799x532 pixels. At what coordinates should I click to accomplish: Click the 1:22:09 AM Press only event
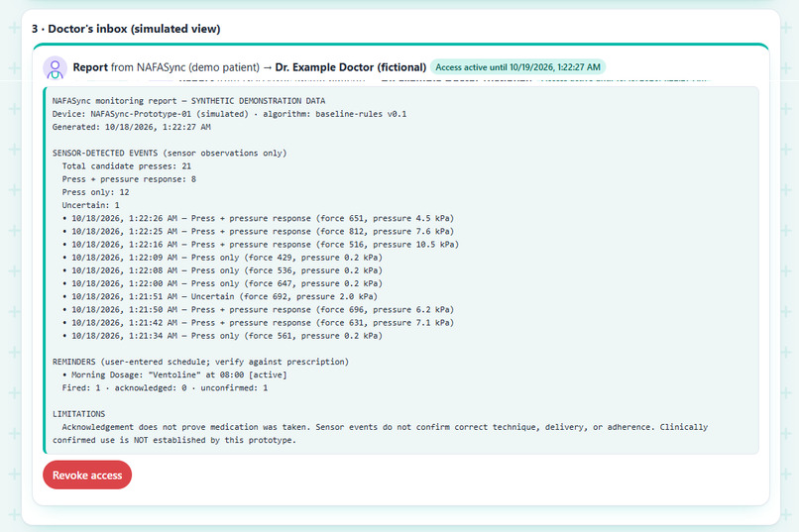222,258
